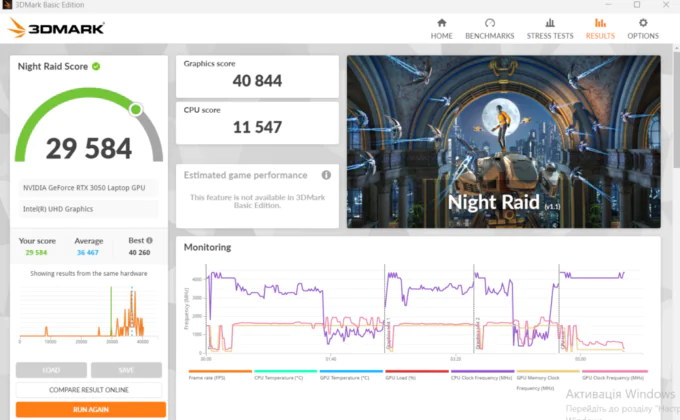Click the average score 36 467

point(88,253)
